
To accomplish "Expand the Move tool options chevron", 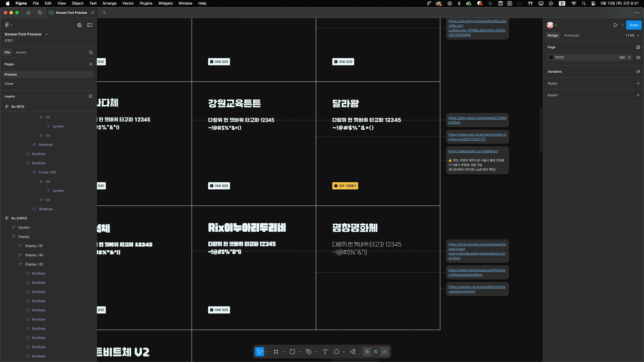I will tap(267, 352).
